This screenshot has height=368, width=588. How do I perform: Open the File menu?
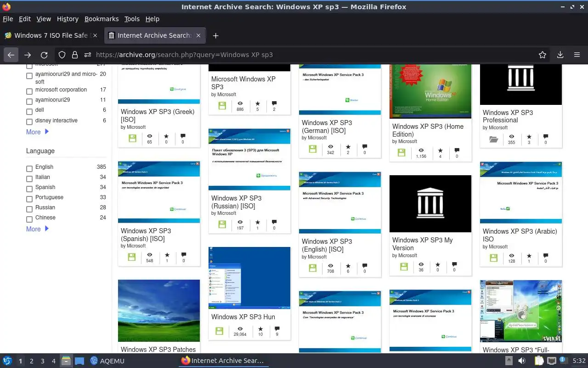pos(8,19)
